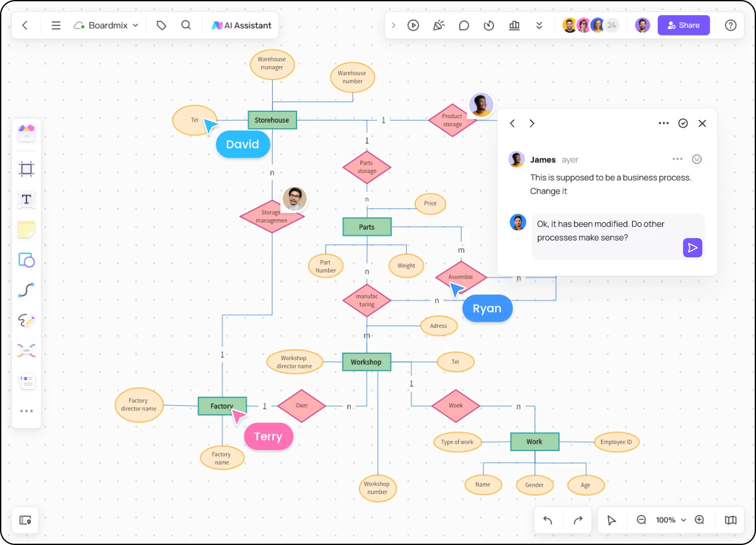Screen dimensions: 756x545
Task: Open the comment bubble tool
Action: pyautogui.click(x=464, y=25)
